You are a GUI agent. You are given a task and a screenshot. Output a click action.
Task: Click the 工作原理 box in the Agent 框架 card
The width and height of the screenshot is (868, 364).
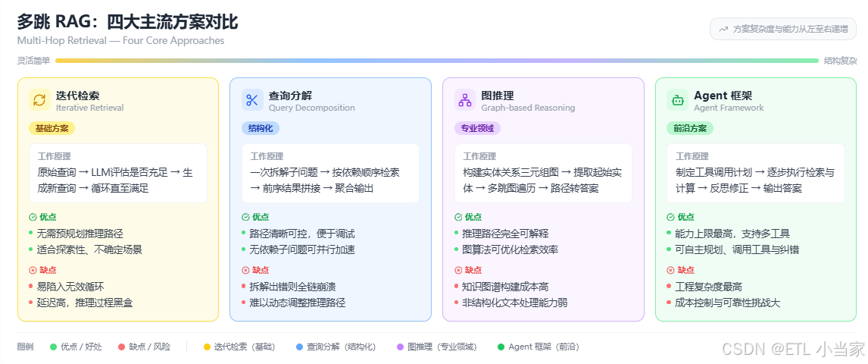click(756, 173)
